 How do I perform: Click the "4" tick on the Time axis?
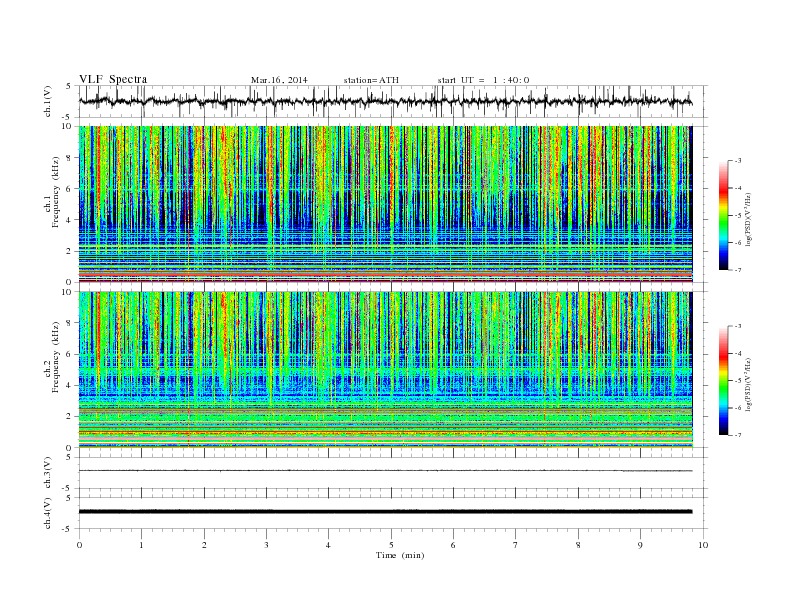pos(328,545)
